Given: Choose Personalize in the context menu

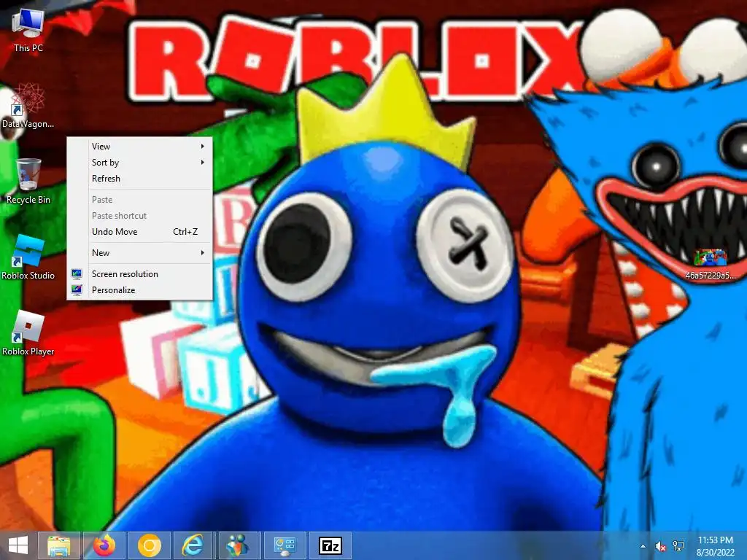Looking at the screenshot, I should pos(139,290).
